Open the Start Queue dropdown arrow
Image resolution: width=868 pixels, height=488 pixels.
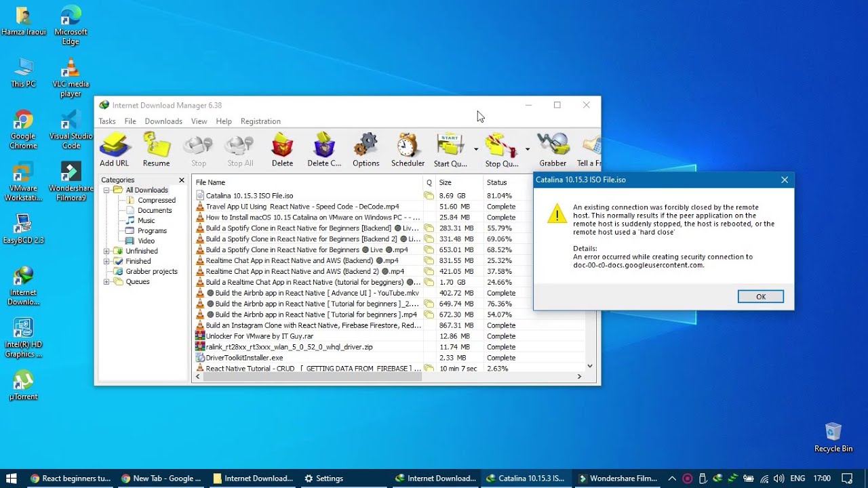[476, 149]
